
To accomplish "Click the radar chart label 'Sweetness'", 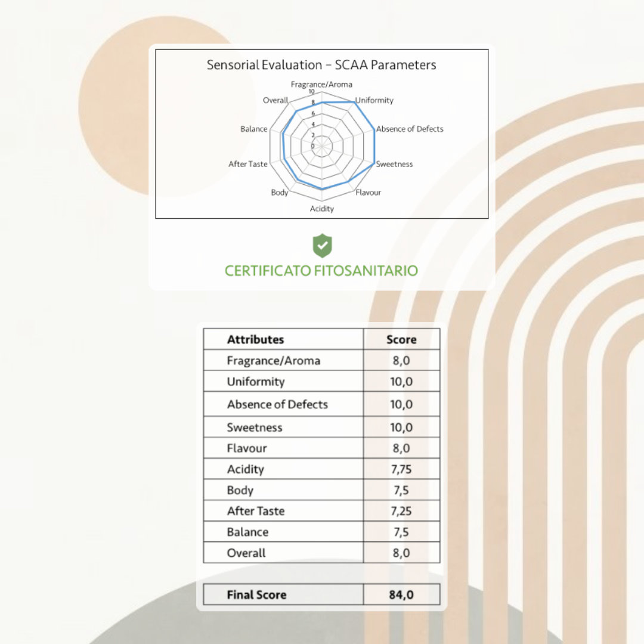I will coord(394,164).
